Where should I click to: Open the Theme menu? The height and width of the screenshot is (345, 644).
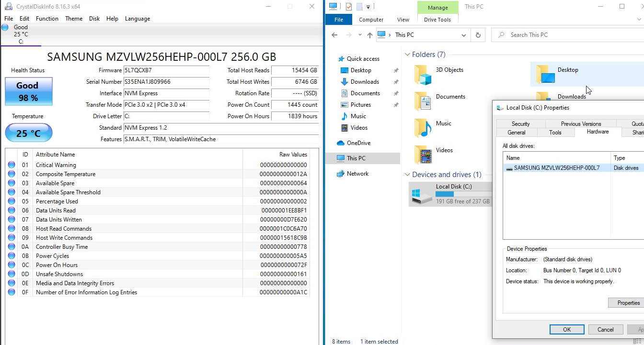pos(74,19)
